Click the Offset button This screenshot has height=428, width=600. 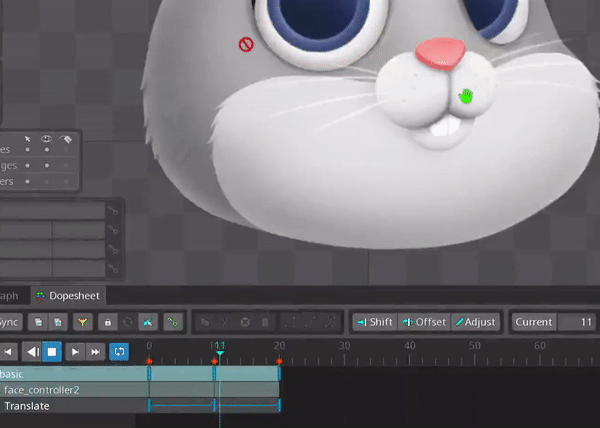424,322
